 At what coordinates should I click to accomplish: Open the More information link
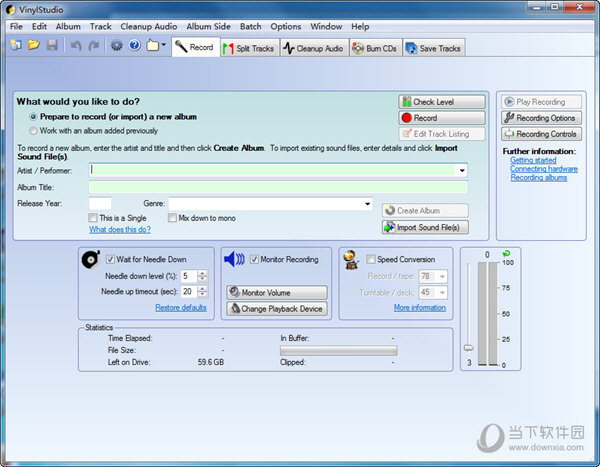(420, 307)
